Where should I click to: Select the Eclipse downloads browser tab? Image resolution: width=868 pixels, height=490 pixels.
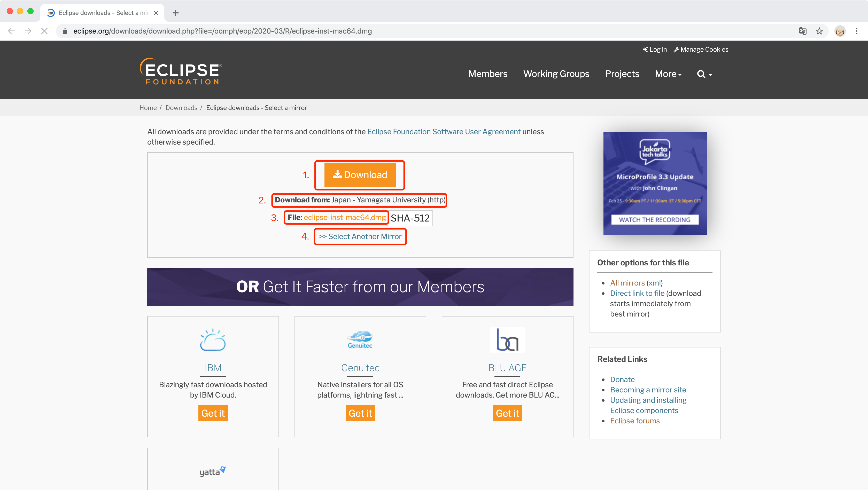[x=103, y=13]
